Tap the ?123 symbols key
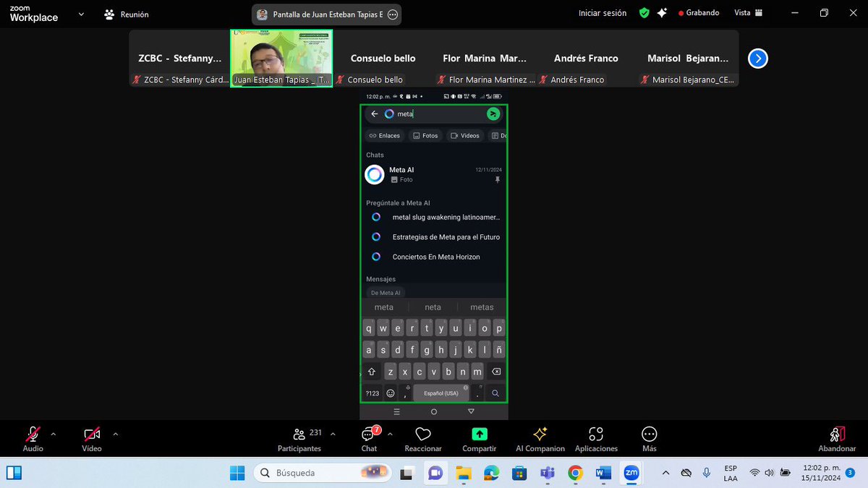 [372, 393]
